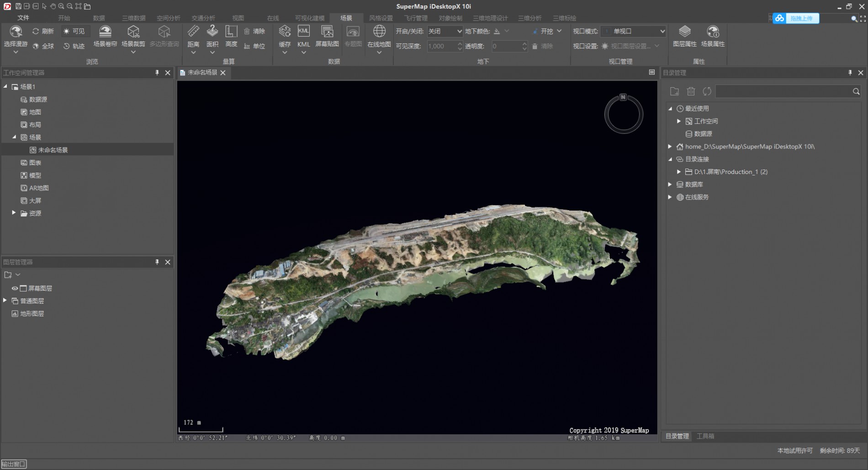Click the refresh icon in 目录管理 toolbar

(707, 91)
